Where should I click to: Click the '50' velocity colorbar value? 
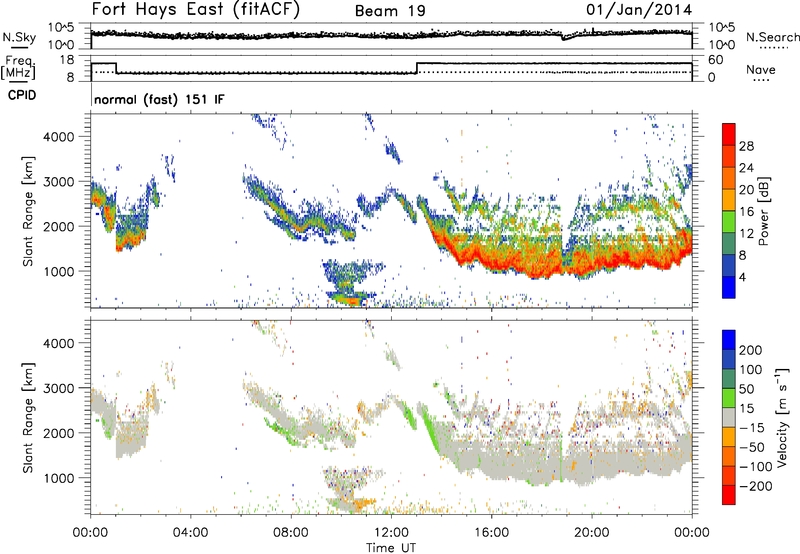pos(746,389)
